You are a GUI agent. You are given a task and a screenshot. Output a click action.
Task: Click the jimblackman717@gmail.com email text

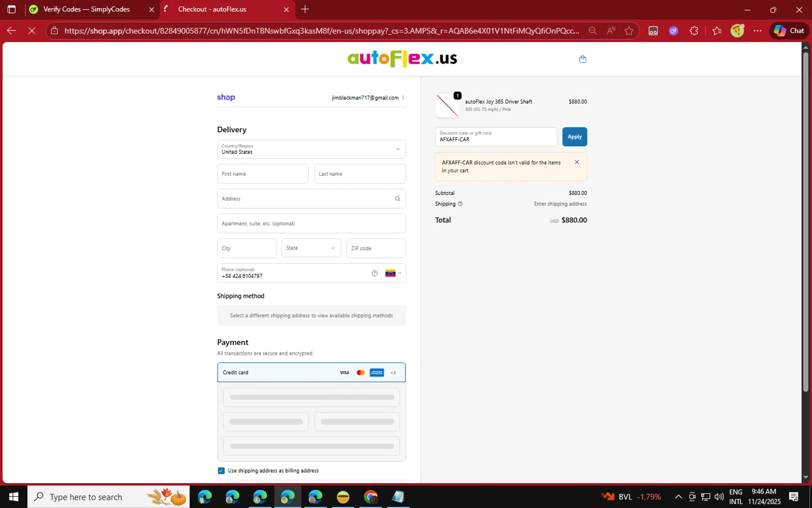coord(365,98)
